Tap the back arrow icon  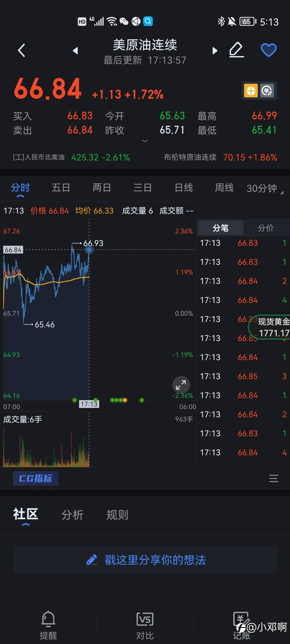click(x=21, y=50)
